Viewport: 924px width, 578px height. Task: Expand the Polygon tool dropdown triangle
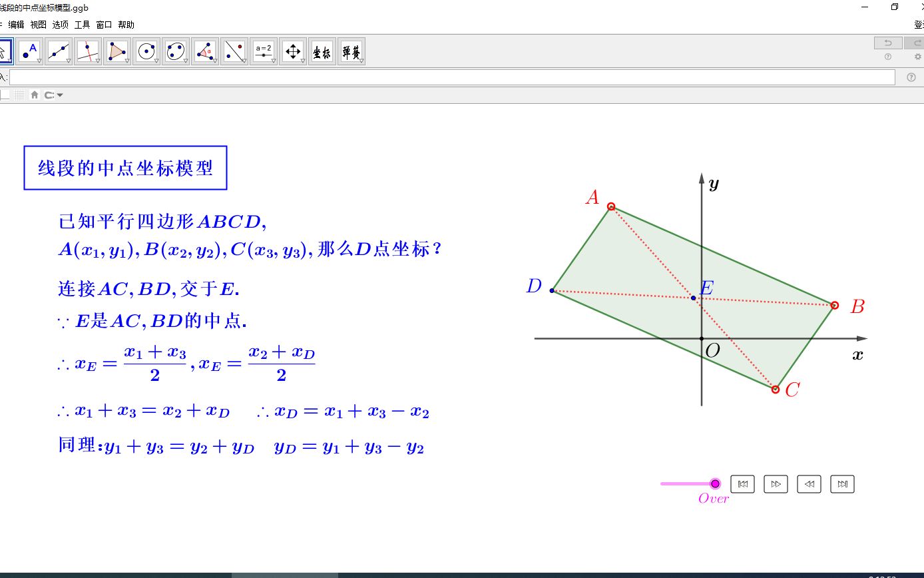[126, 61]
